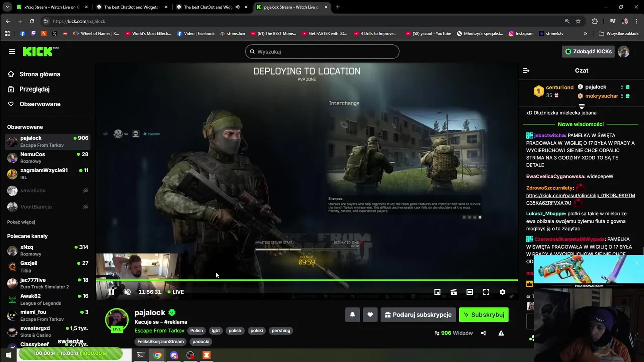Click the green Subskrybuj button

(484, 315)
